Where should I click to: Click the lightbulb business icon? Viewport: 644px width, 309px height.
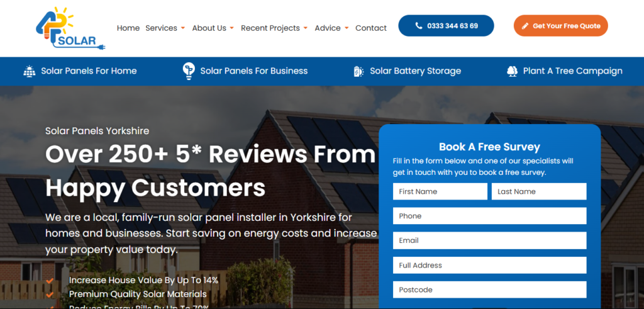[x=188, y=70]
